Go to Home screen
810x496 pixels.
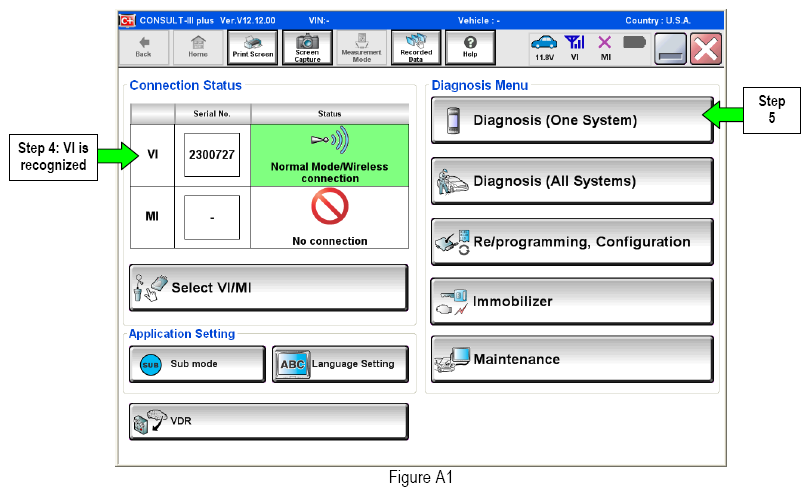click(198, 48)
